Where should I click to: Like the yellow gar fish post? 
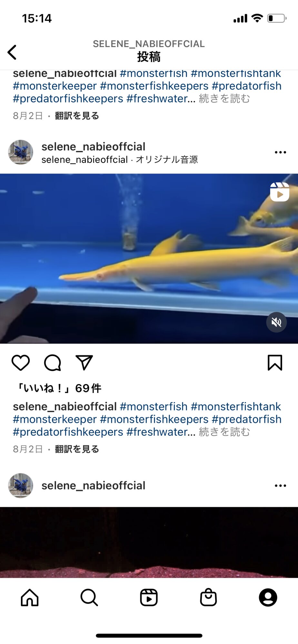coord(21,363)
